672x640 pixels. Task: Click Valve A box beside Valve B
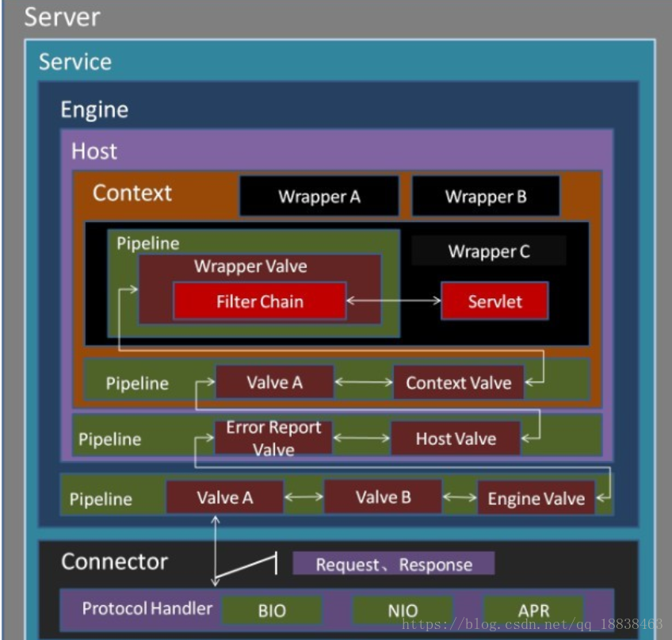224,497
